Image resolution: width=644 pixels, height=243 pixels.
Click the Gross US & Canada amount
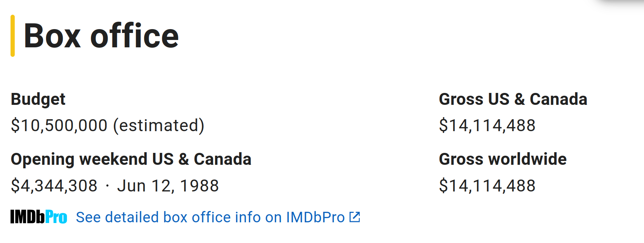[487, 126]
